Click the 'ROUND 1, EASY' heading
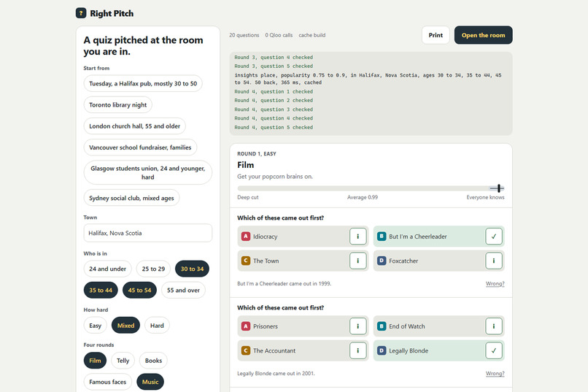 257,154
